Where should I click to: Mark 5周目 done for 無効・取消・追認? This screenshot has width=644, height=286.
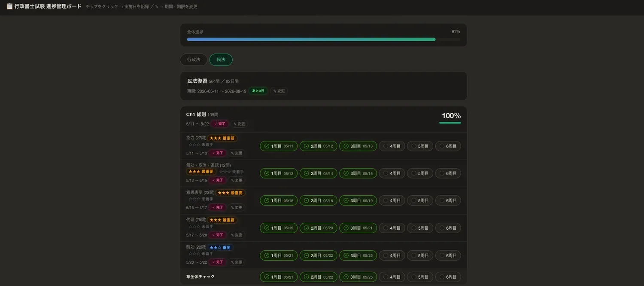[x=420, y=173]
